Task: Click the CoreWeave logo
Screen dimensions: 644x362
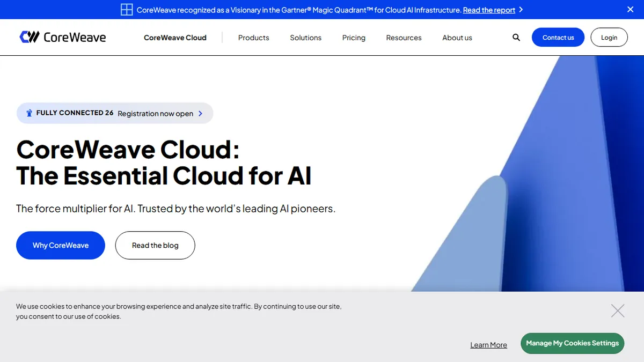Action: click(x=63, y=37)
